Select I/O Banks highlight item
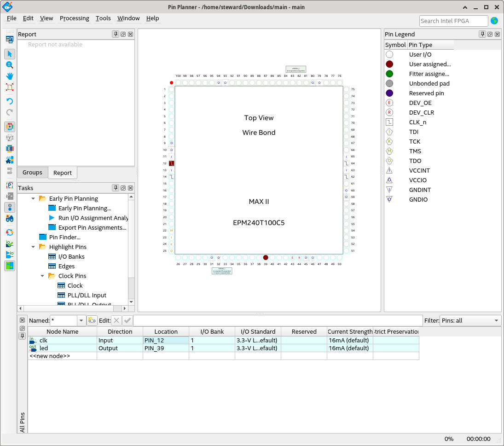Image resolution: width=504 pixels, height=446 pixels. click(71, 256)
